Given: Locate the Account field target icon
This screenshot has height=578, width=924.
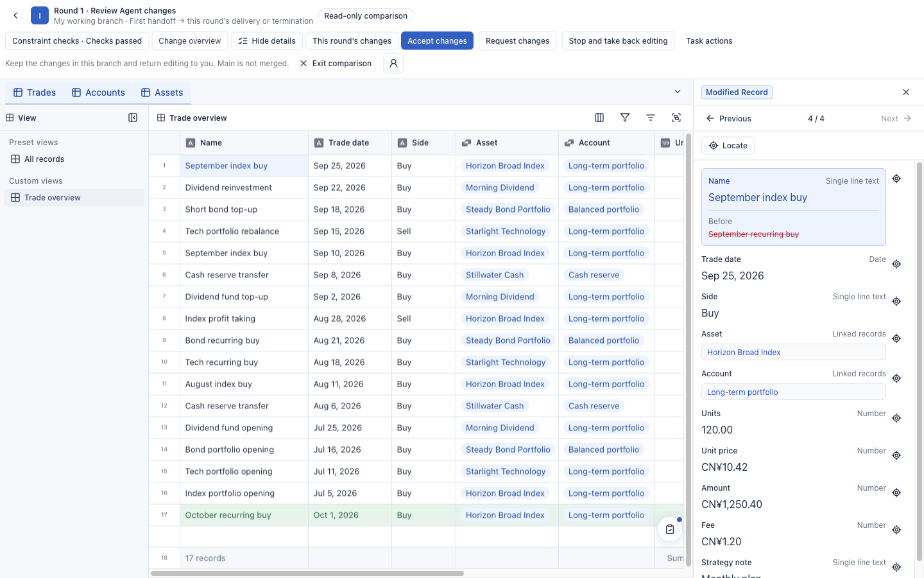Looking at the screenshot, I should point(896,378).
